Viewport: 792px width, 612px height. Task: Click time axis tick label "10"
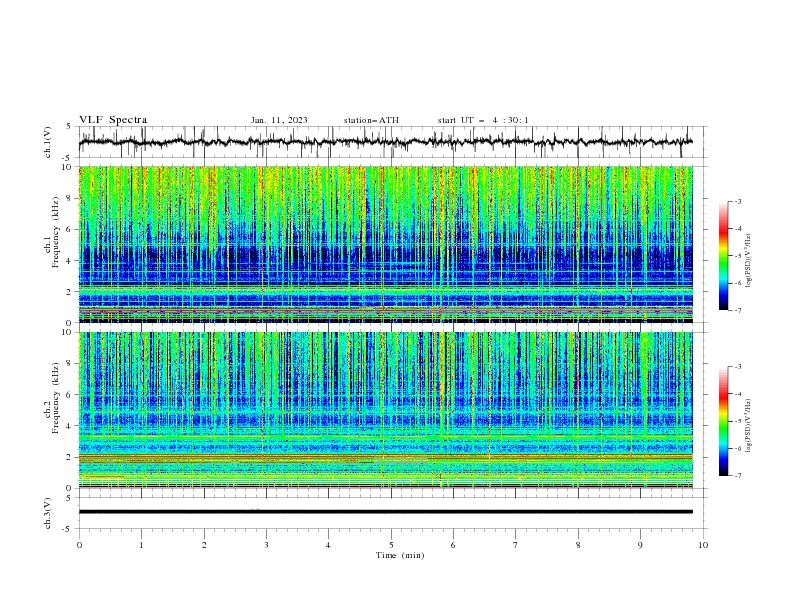coord(703,545)
